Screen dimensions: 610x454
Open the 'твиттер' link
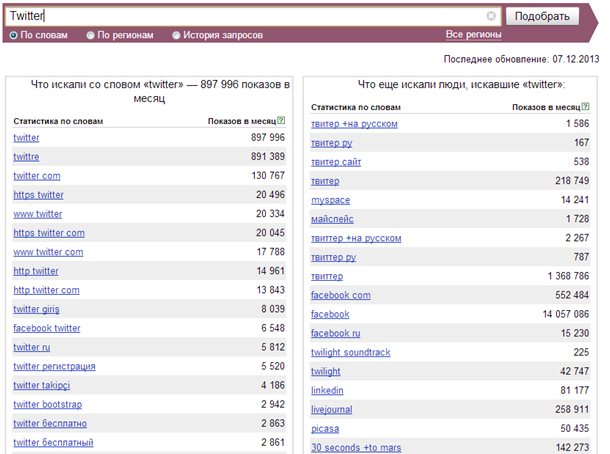(327, 277)
